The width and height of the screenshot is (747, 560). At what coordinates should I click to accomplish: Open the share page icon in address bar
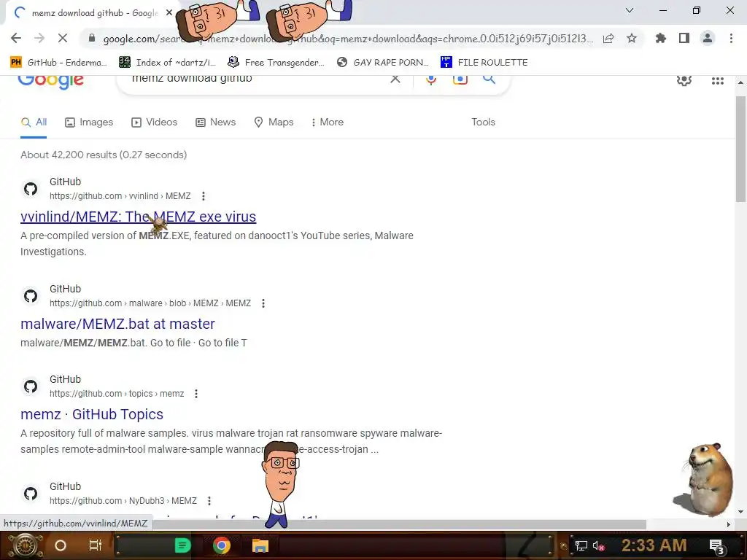point(608,38)
